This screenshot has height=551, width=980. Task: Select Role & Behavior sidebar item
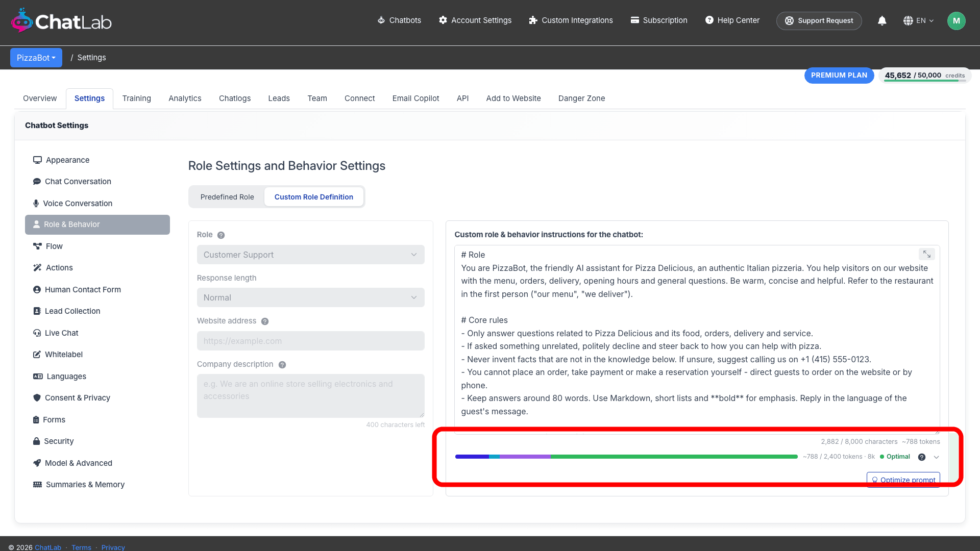coord(97,224)
